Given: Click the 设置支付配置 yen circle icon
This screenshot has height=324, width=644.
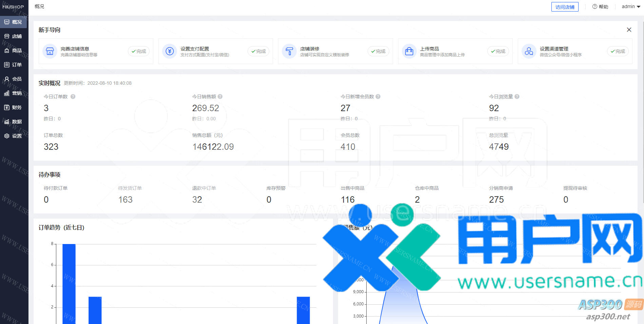Looking at the screenshot, I should (x=170, y=51).
